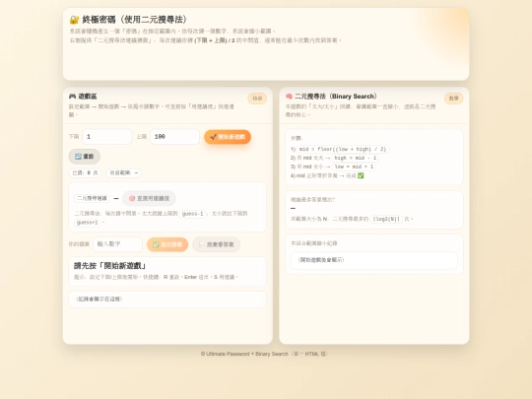Click the 上限 label
The image size is (532, 399).
(x=142, y=137)
